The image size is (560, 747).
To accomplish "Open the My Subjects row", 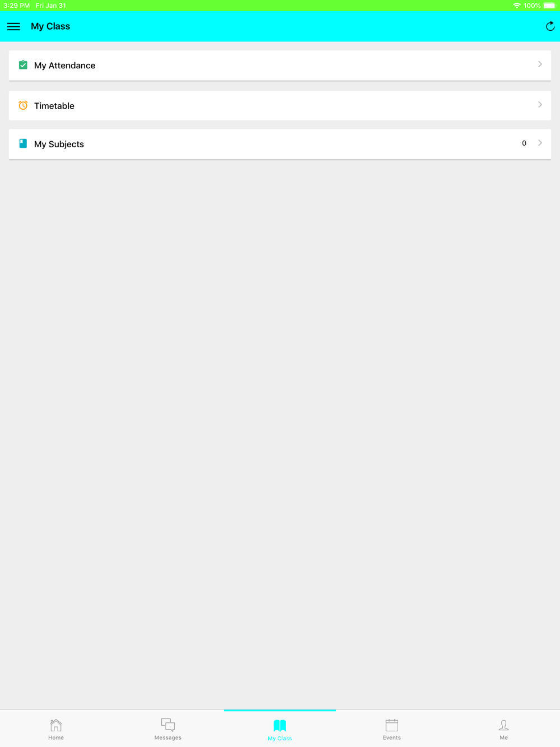I will point(280,144).
